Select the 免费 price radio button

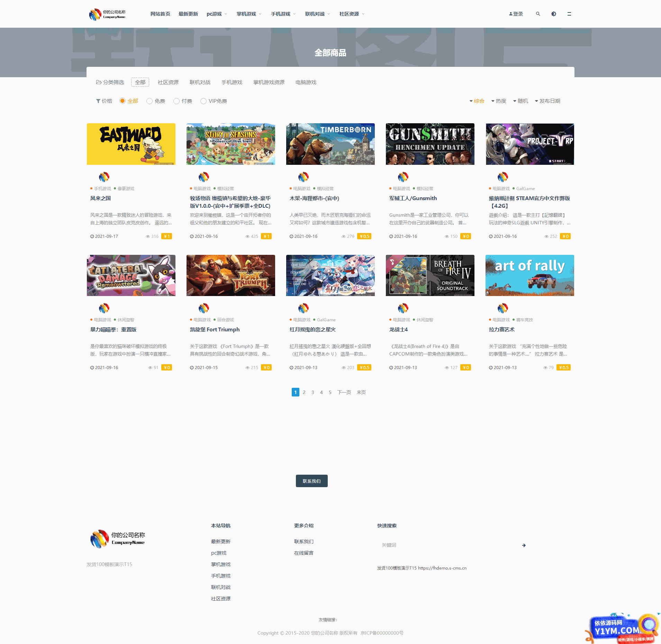pyautogui.click(x=150, y=101)
